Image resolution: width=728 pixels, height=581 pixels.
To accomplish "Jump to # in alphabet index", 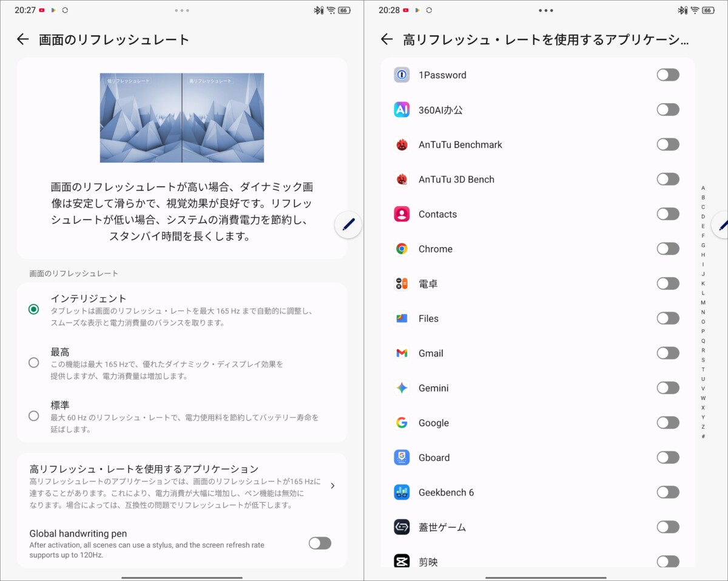I will pyautogui.click(x=703, y=437).
